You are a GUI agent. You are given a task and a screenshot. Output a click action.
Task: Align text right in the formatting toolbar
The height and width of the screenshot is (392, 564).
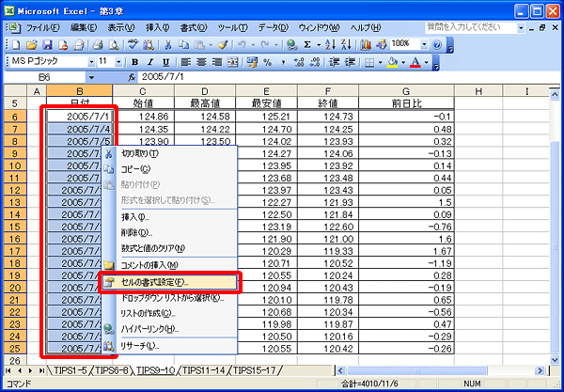click(217, 63)
